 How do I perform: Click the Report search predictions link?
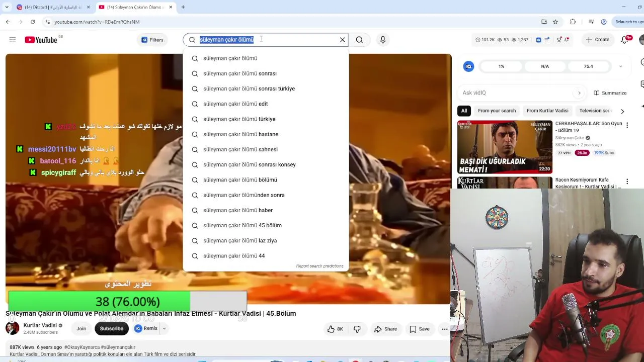[319, 266]
